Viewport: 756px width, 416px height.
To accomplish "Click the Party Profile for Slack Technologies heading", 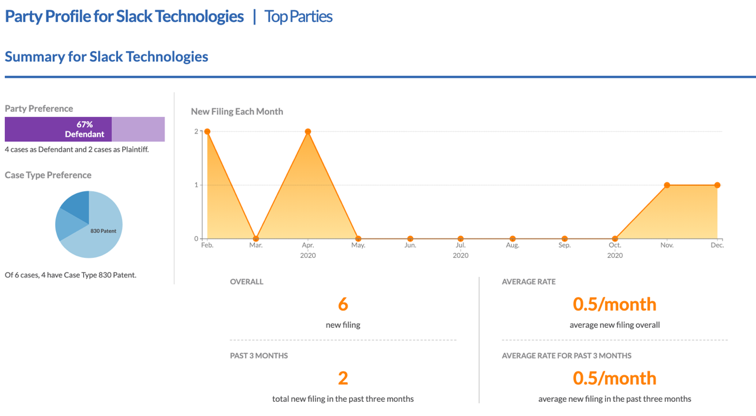I will point(124,17).
